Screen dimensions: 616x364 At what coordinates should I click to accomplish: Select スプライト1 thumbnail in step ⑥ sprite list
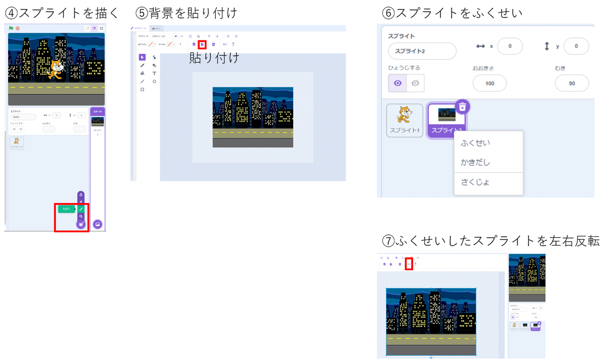click(x=405, y=120)
